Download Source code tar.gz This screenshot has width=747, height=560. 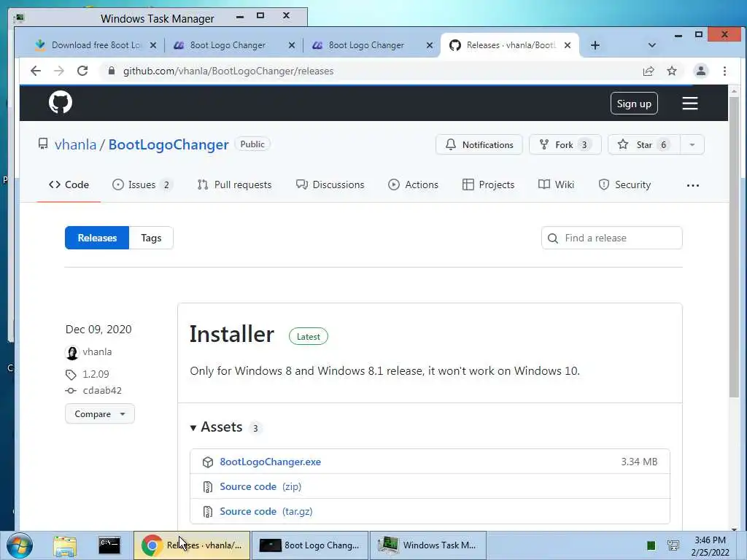[266, 511]
